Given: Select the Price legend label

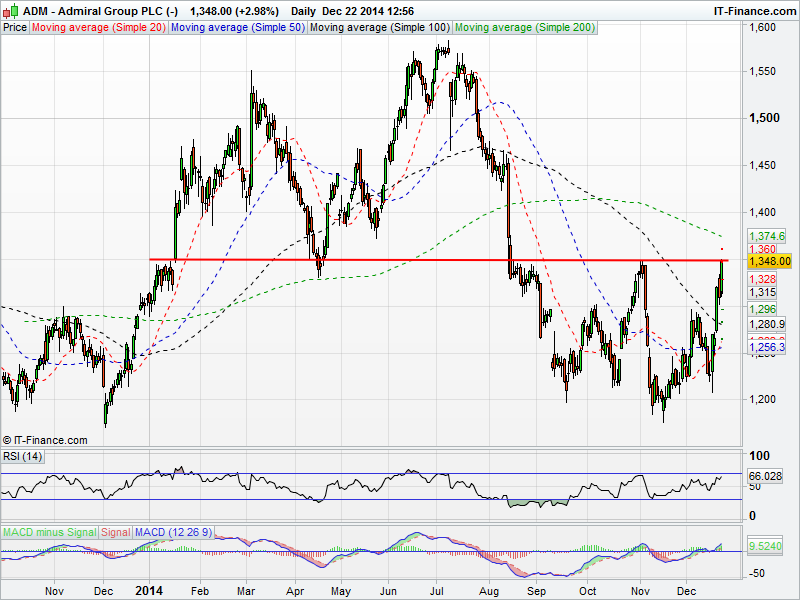Looking at the screenshot, I should pos(15,28).
